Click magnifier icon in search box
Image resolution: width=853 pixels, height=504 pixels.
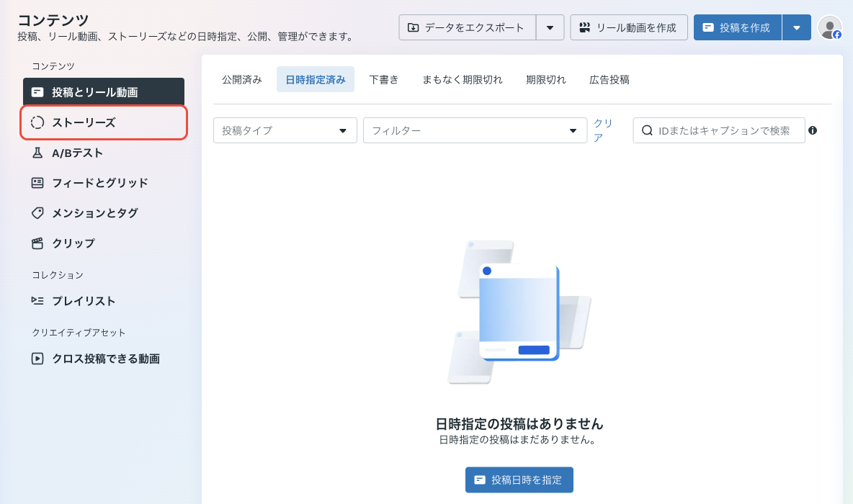tap(648, 130)
